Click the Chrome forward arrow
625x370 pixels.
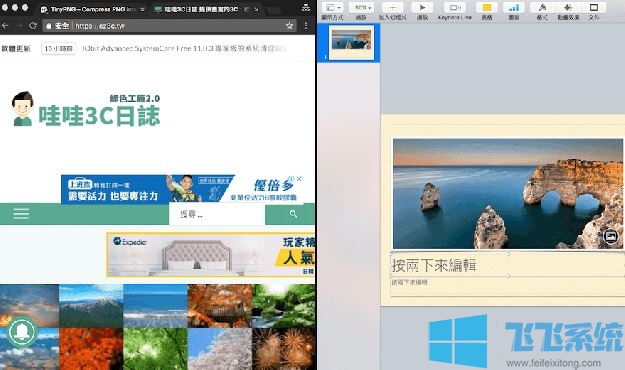pyautogui.click(x=19, y=26)
